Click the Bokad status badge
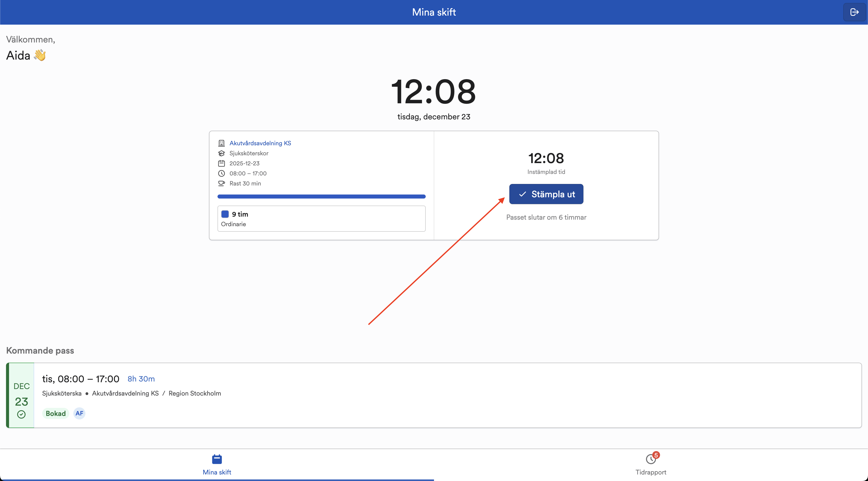Screen dimensions: 868x481 (x=56, y=414)
